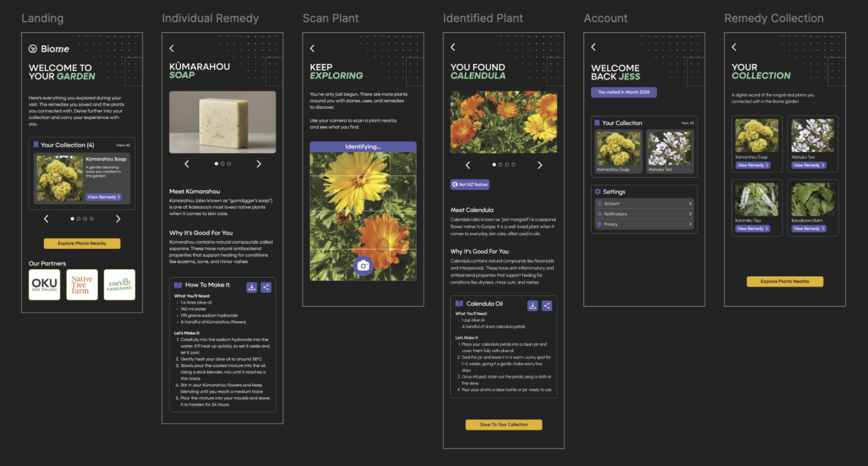Screen dimensions: 868x466
Task: Go back from Scan Plant screen
Action: coord(312,48)
